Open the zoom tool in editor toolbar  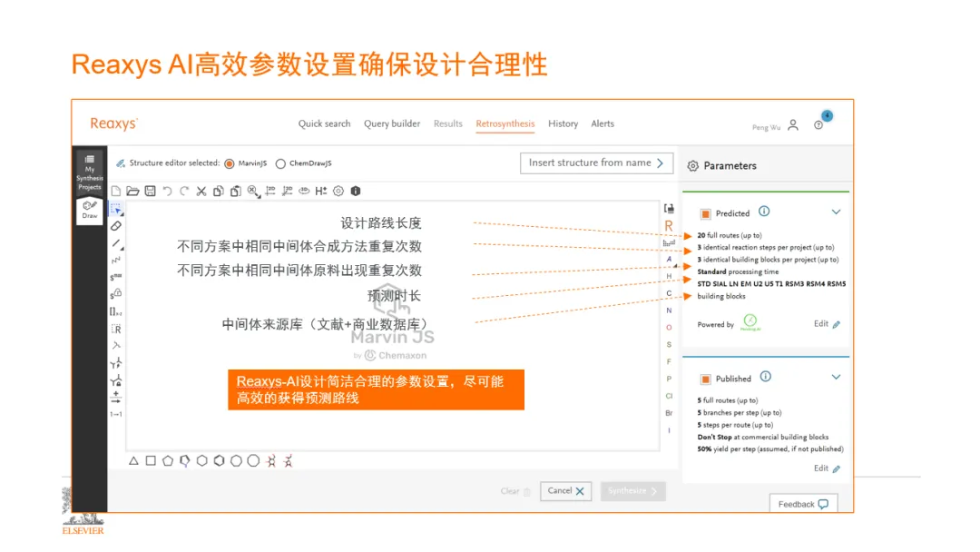tap(253, 192)
